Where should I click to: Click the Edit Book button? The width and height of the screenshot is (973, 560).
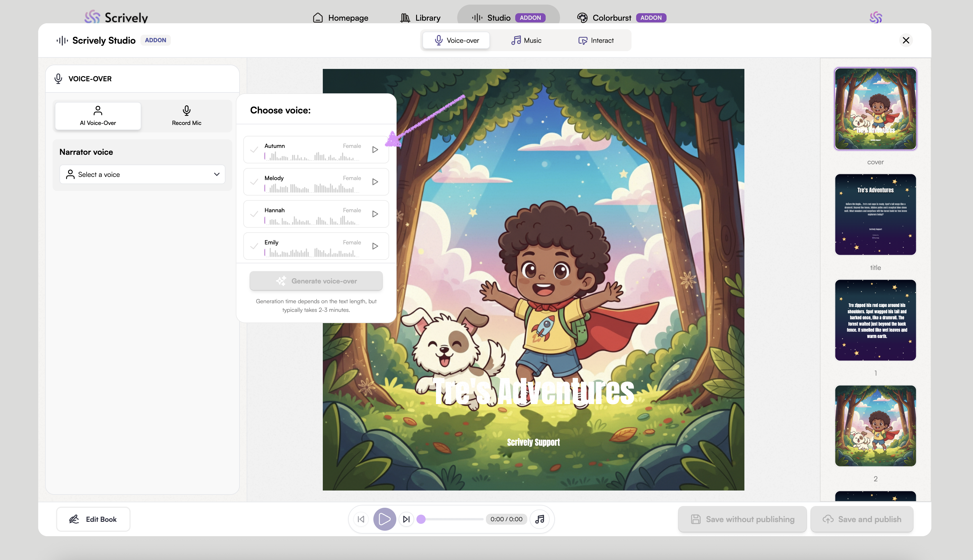click(93, 519)
